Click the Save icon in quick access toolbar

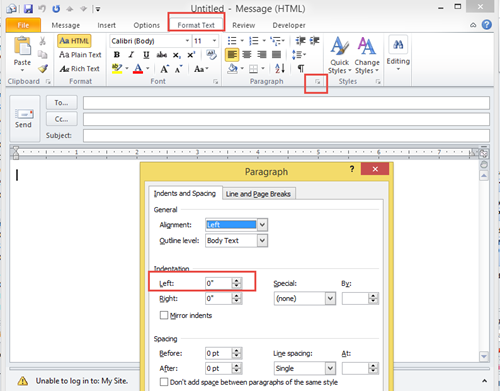pos(28,8)
